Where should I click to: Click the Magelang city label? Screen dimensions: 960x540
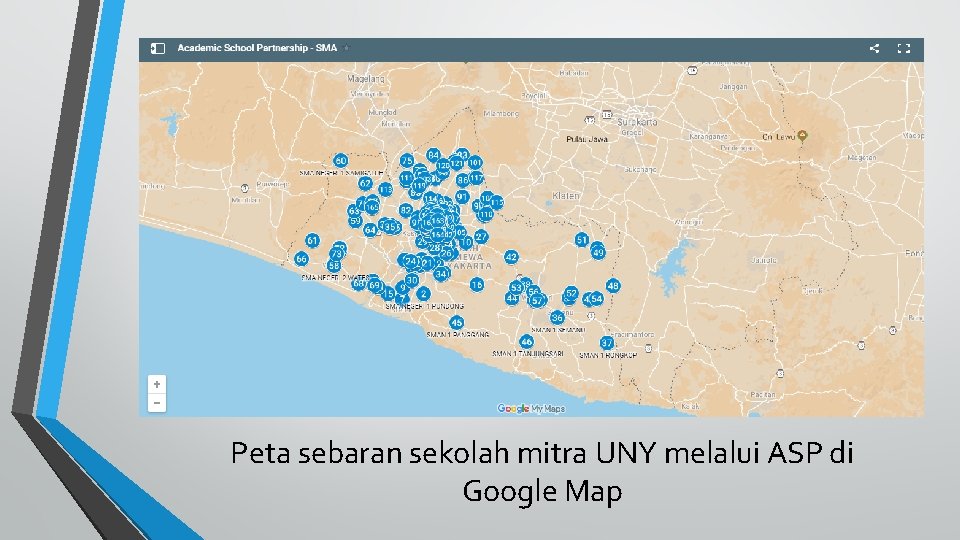pos(366,78)
